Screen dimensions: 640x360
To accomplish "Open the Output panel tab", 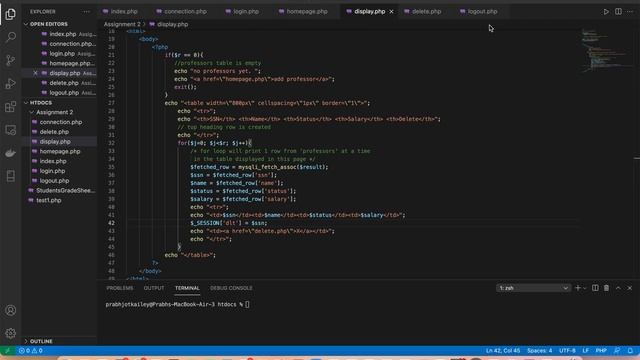I will click(x=154, y=288).
